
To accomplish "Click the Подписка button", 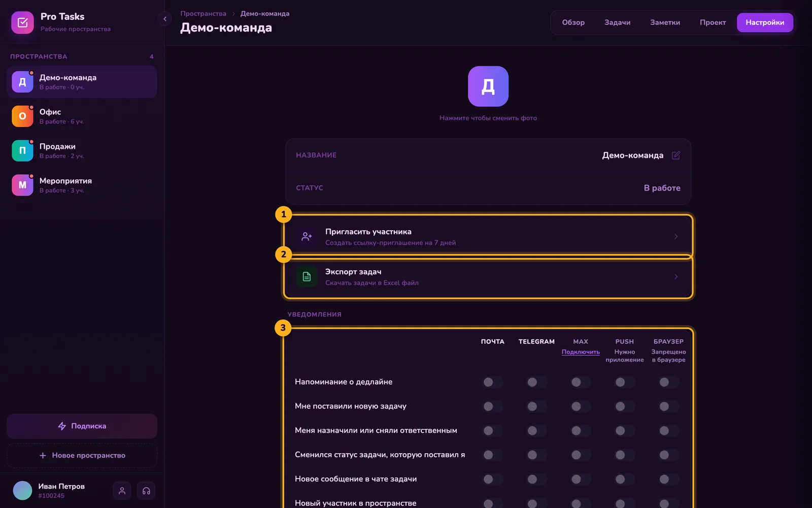I will [x=82, y=426].
